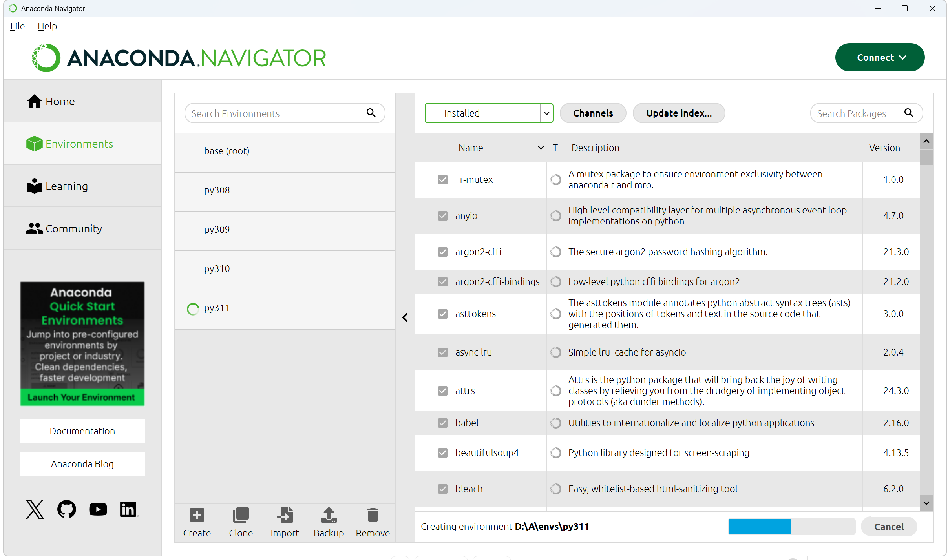Select the Environments tab
The image size is (950, 560).
(x=82, y=144)
